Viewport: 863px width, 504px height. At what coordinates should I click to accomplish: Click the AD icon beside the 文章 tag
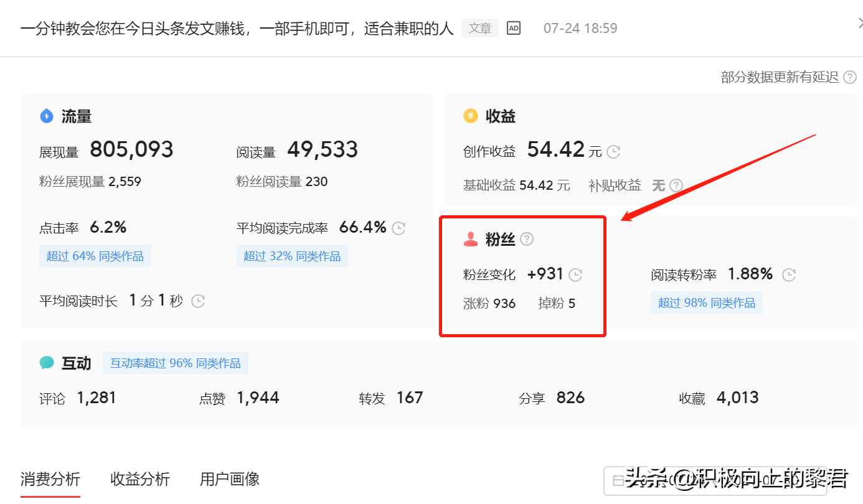(x=513, y=27)
